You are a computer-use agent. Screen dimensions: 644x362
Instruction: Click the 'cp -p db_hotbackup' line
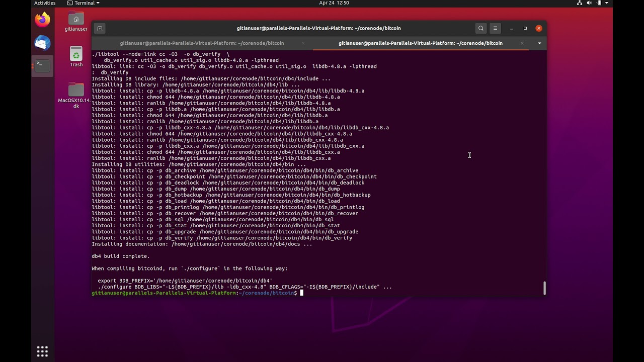point(231,195)
